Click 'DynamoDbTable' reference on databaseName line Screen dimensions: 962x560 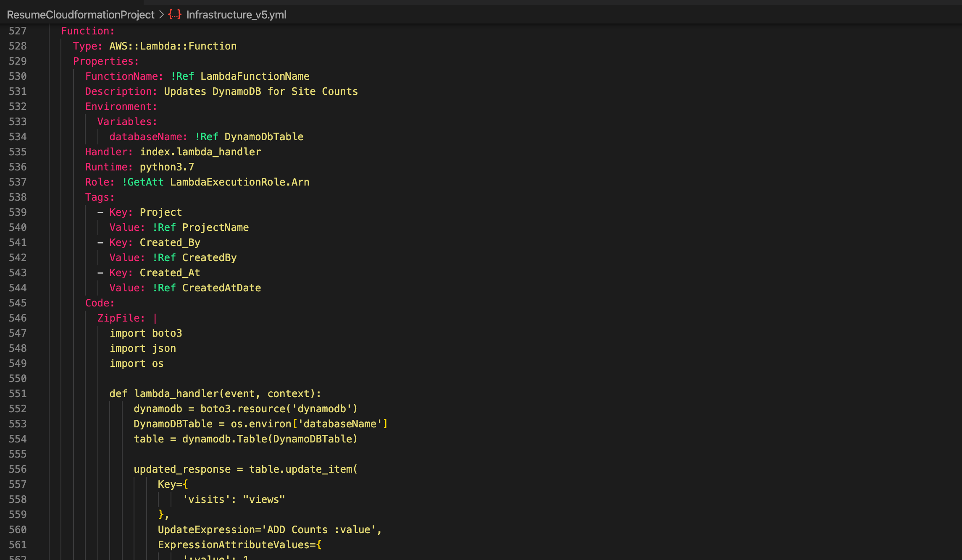264,137
